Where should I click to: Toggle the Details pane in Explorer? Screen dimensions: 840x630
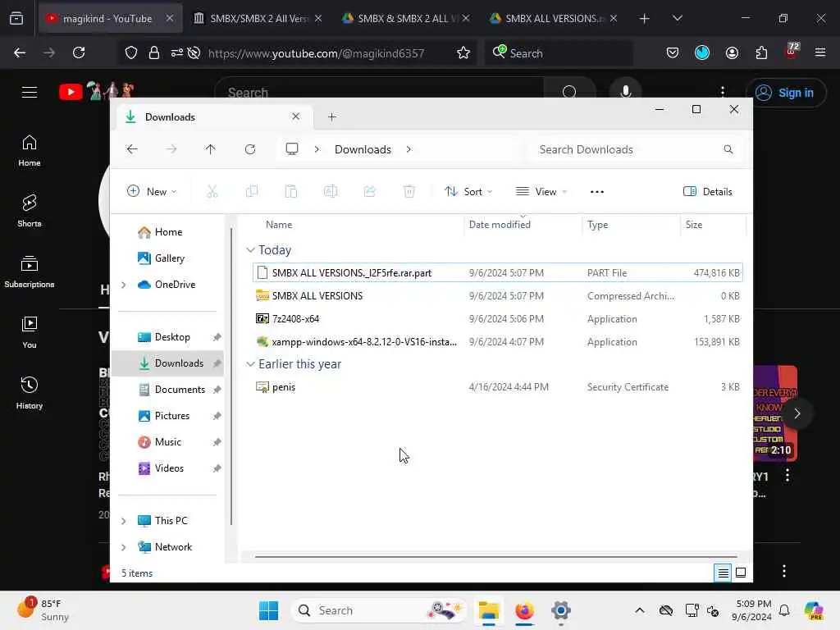708,192
